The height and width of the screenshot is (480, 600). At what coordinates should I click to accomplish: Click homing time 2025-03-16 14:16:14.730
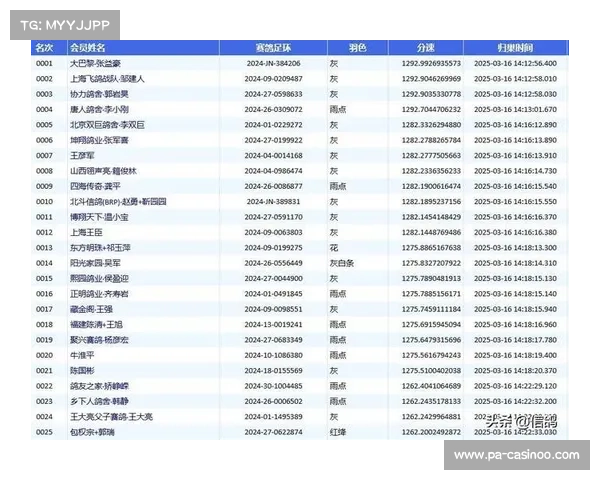(515, 171)
